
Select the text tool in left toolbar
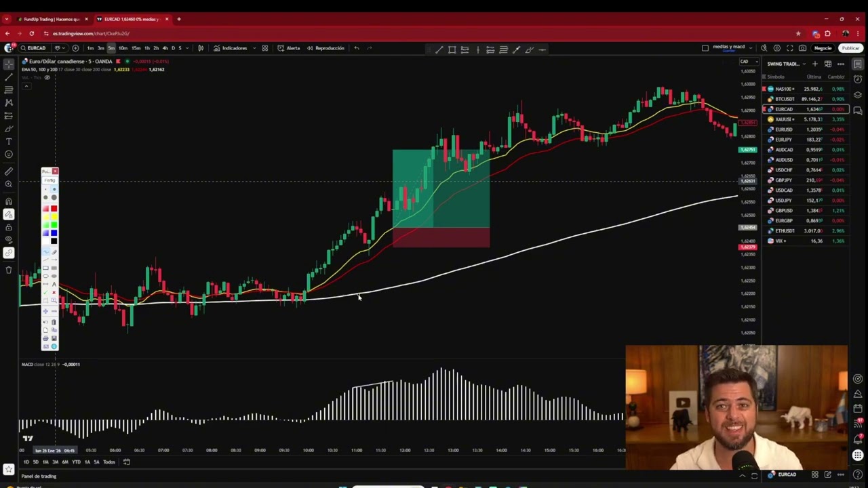(x=9, y=142)
